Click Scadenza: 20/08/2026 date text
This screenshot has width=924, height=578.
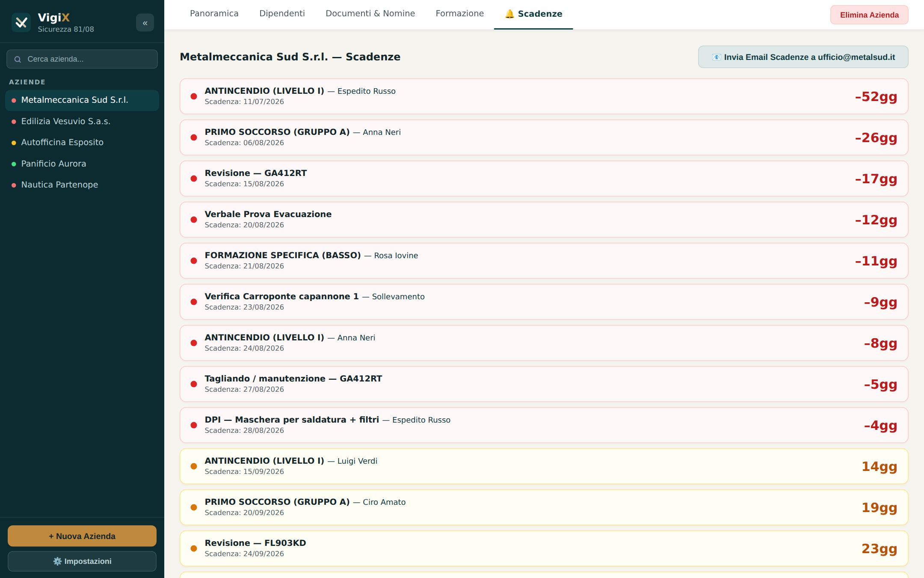(x=244, y=225)
